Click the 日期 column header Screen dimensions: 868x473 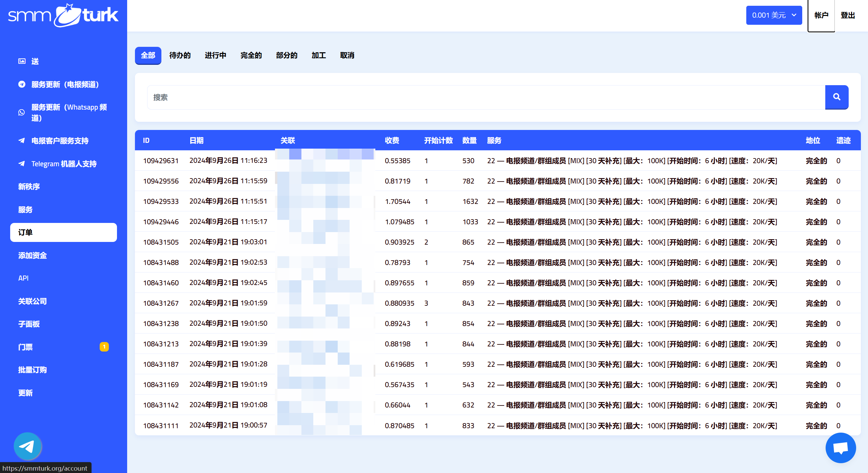(196, 140)
